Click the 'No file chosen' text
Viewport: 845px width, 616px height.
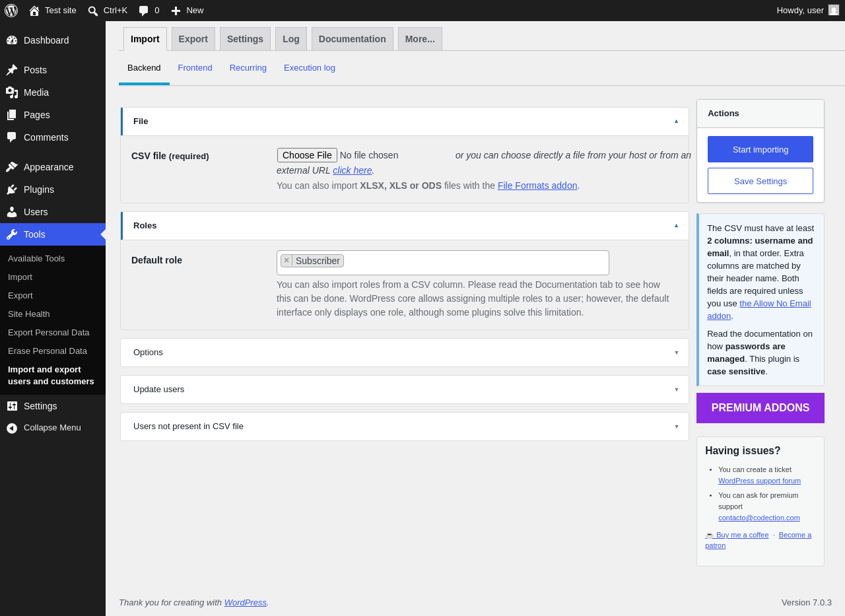tap(369, 155)
